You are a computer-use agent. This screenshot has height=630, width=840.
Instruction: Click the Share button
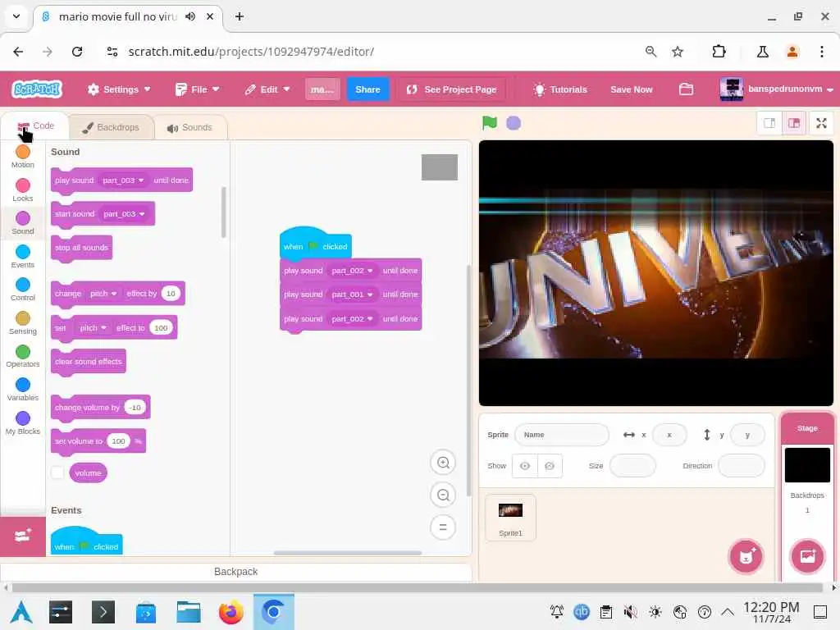pyautogui.click(x=367, y=89)
